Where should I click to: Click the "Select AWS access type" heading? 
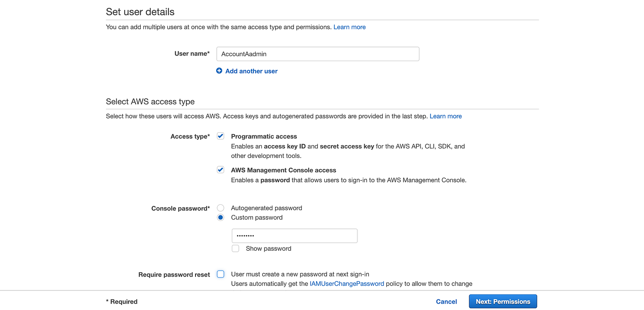pyautogui.click(x=150, y=101)
